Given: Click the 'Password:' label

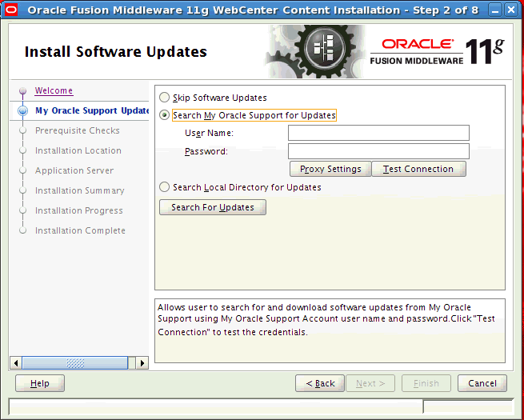Looking at the screenshot, I should (x=206, y=151).
